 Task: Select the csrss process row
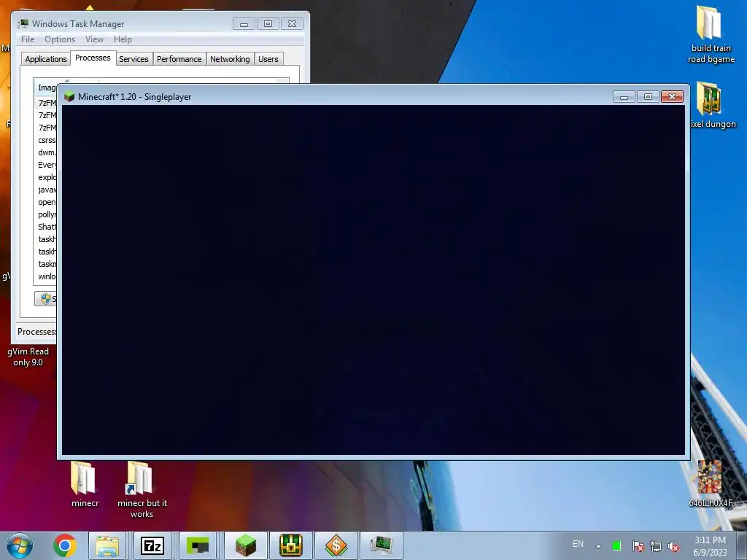pyautogui.click(x=46, y=140)
